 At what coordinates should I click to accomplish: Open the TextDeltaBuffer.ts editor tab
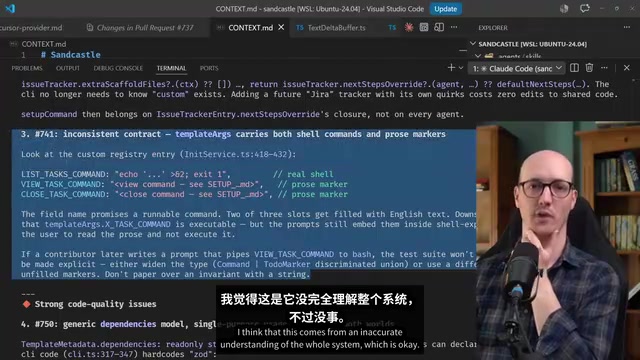coord(331,28)
